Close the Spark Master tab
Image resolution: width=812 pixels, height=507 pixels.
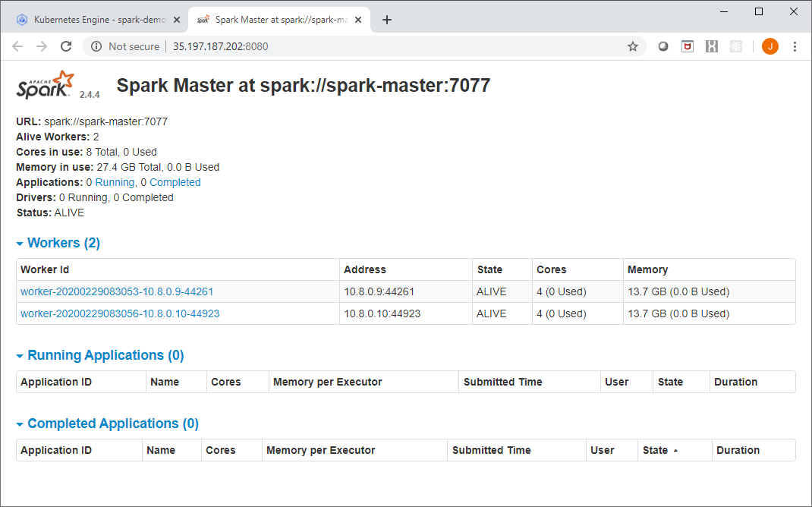pyautogui.click(x=358, y=20)
